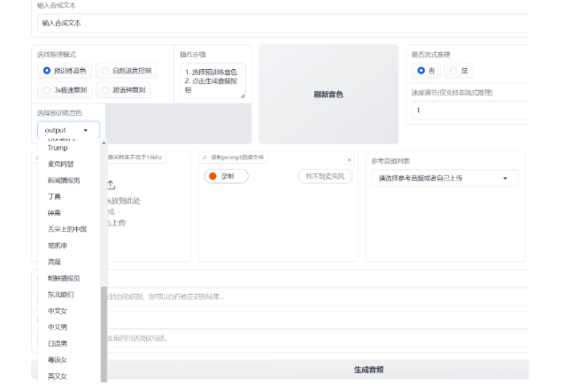Viewport: 588px width, 392px height.
Task: Expand the reference audio list dropdown
Action: tap(445, 178)
